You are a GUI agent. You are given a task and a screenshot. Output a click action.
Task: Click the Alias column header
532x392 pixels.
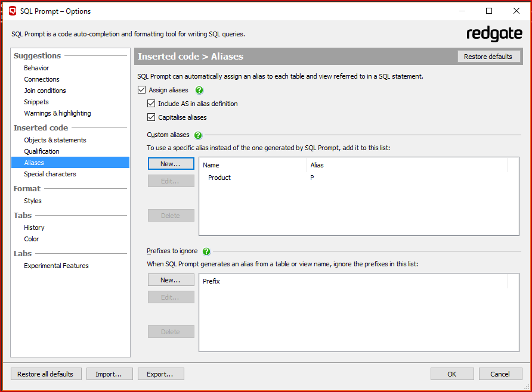click(317, 165)
